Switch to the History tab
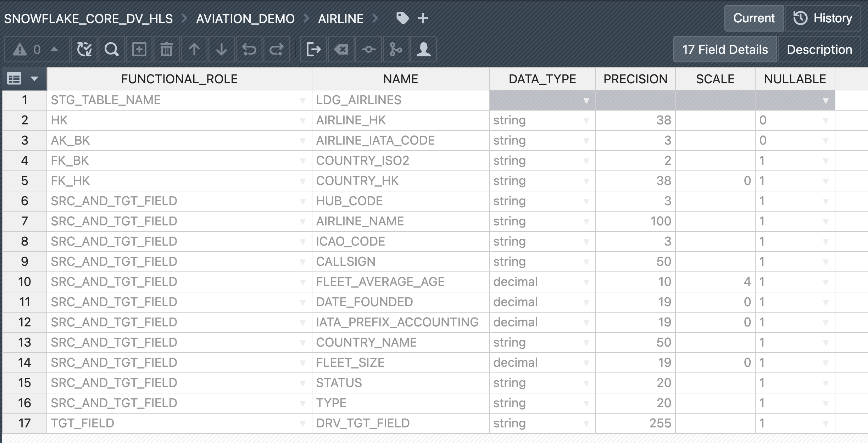Screen dimensions: 868x443 click(x=823, y=18)
